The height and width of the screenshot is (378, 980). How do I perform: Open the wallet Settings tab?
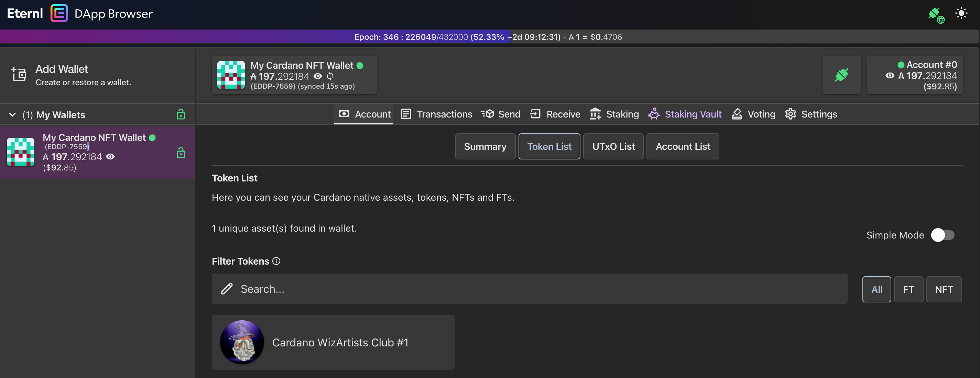[x=811, y=114]
